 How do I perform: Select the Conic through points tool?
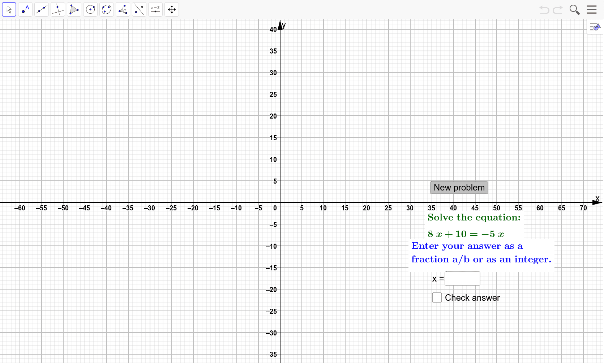(x=107, y=9)
